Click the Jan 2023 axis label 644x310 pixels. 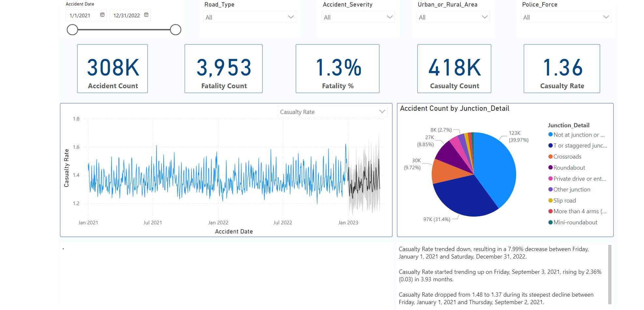click(348, 223)
